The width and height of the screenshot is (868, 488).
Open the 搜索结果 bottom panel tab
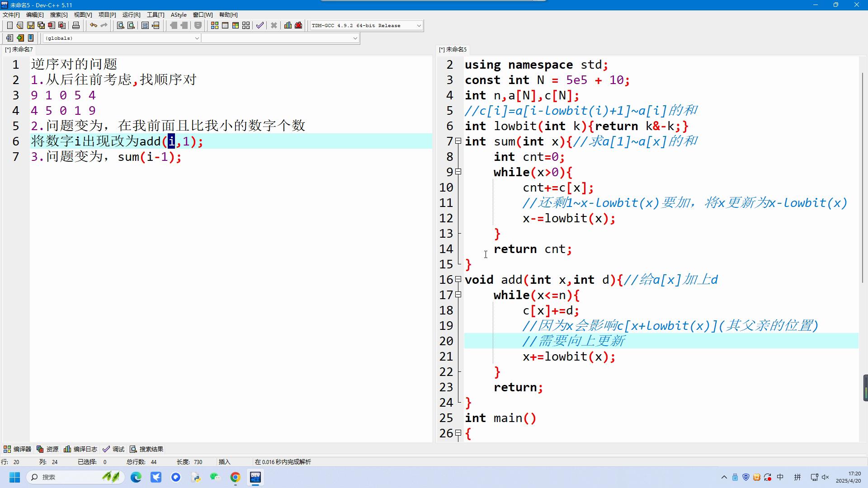[146, 449]
